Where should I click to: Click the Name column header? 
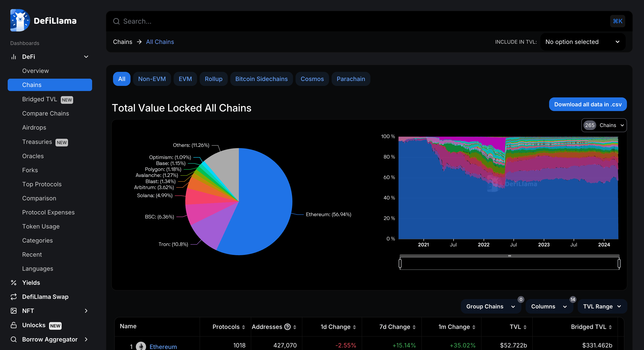128,326
